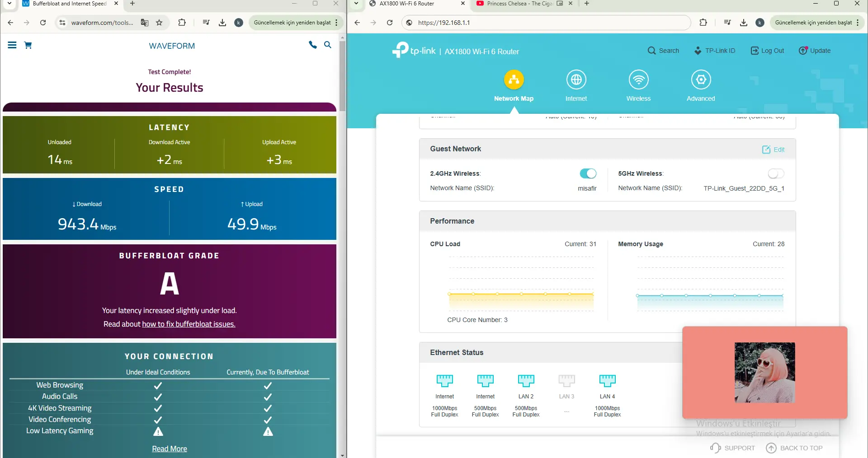The height and width of the screenshot is (458, 868).
Task: Open the Waveform hamburger menu
Action: [x=12, y=45]
